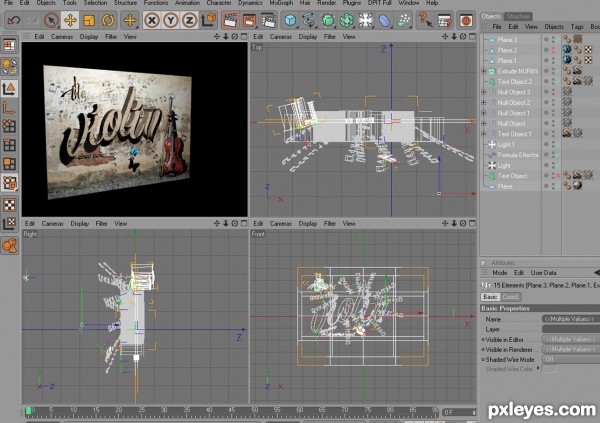Toggle Z axis lock

pos(189,20)
